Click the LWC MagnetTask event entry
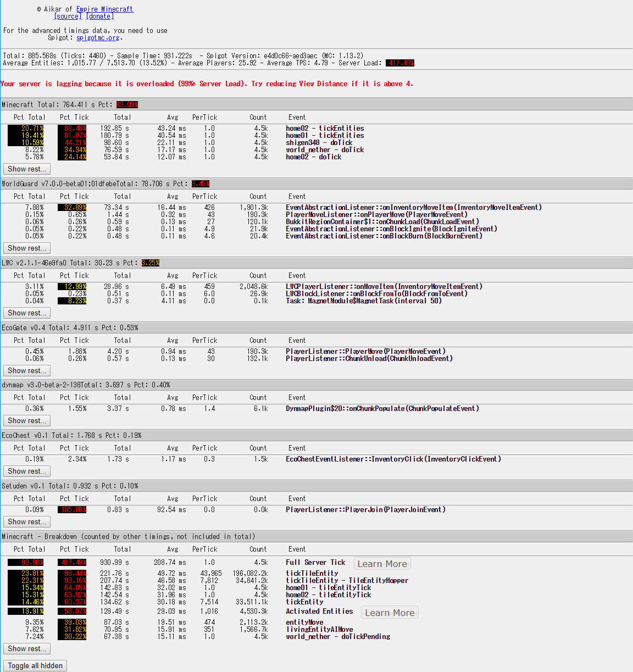Image resolution: width=633 pixels, height=672 pixels. (363, 301)
